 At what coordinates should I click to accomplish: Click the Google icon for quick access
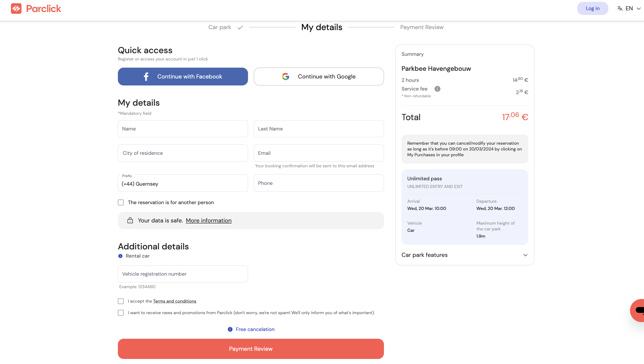click(286, 77)
